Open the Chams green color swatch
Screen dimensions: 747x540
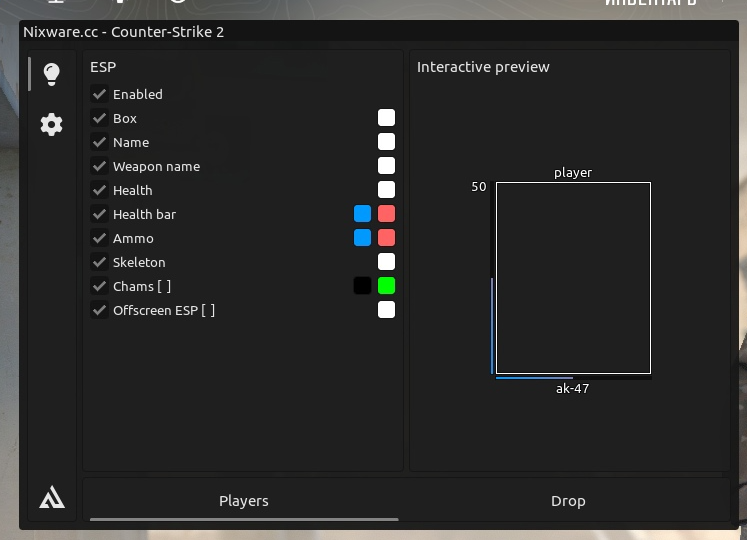[x=386, y=285]
